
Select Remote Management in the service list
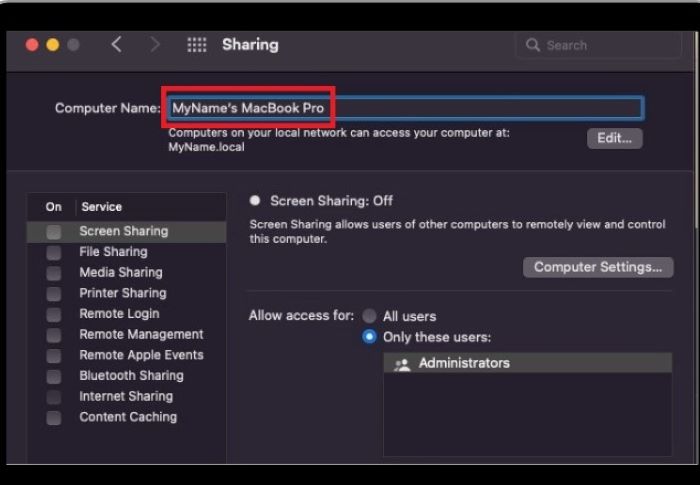pyautogui.click(x=141, y=334)
